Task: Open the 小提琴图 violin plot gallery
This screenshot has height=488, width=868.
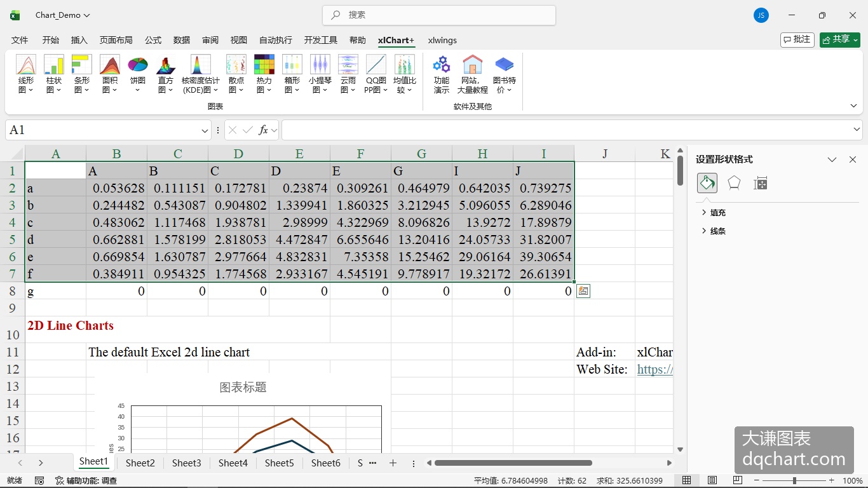Action: coord(320,74)
